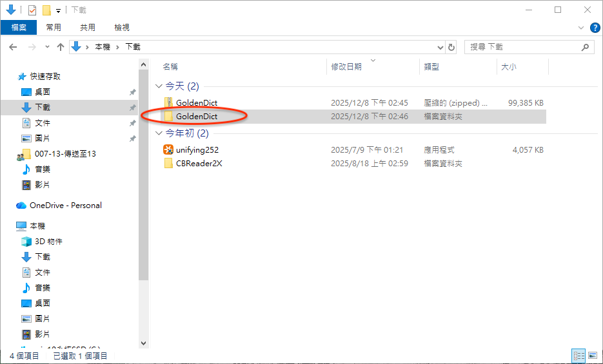
Task: Click the Up one level arrow
Action: pos(61,47)
